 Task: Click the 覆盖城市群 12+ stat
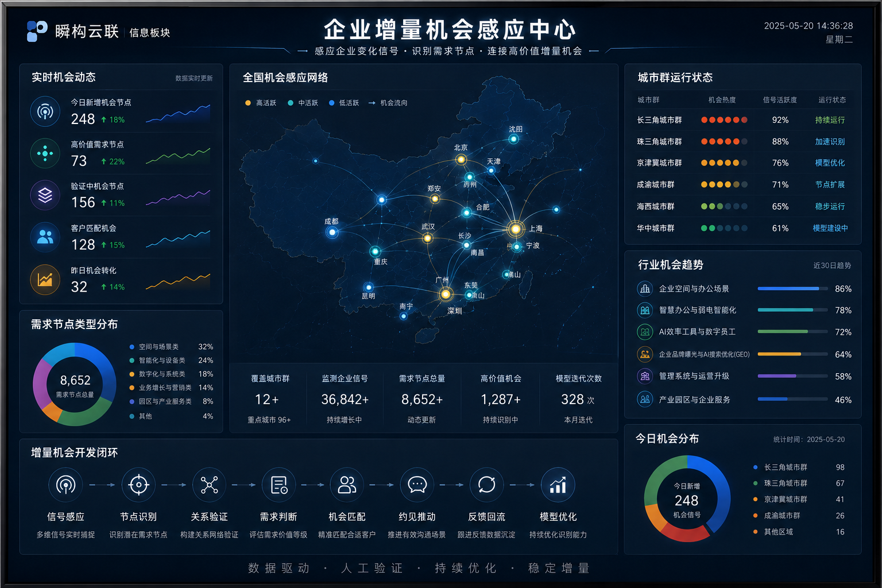pos(269,399)
